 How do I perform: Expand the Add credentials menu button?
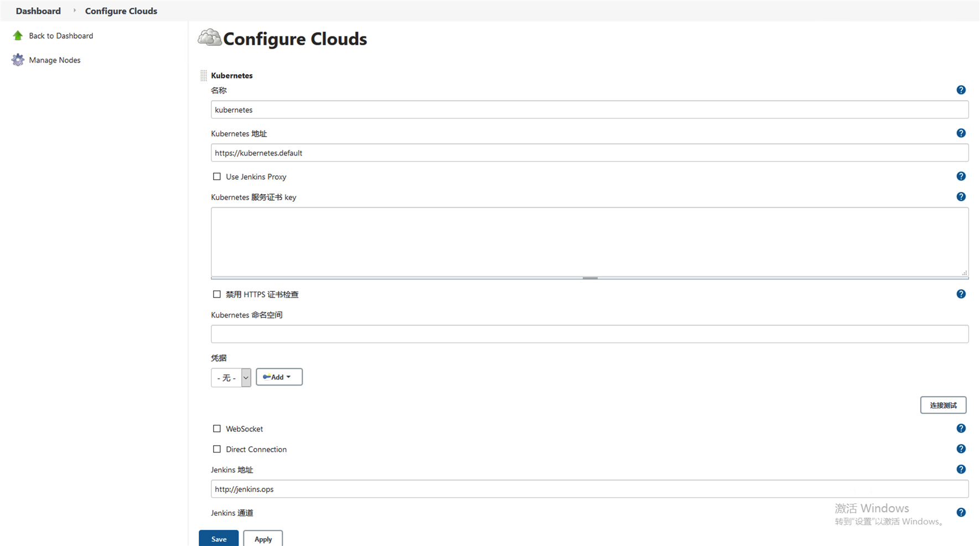click(x=279, y=377)
